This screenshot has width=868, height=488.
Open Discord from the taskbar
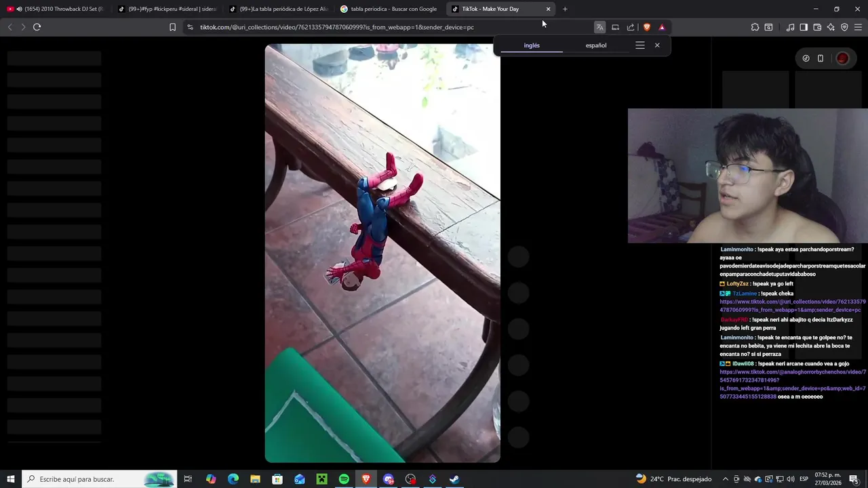[x=388, y=479]
